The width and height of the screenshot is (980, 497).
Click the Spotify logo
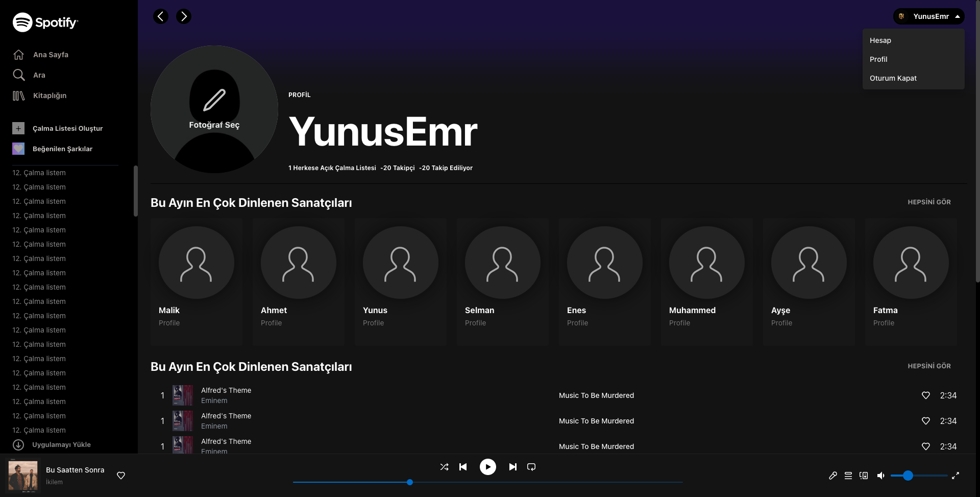(x=45, y=22)
